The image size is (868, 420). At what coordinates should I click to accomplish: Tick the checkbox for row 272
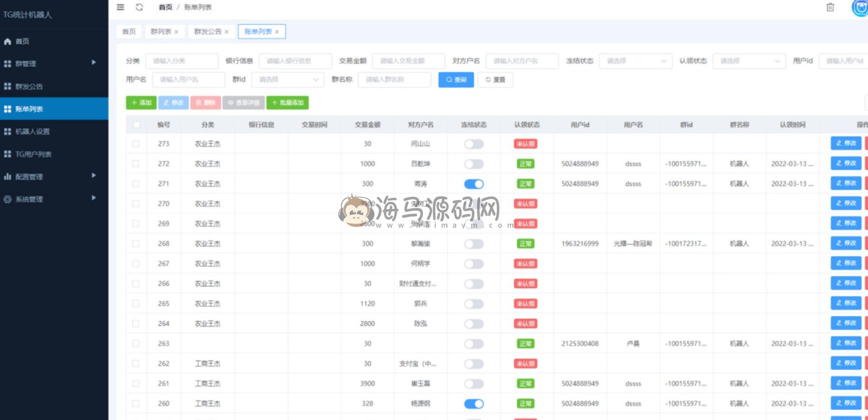136,163
